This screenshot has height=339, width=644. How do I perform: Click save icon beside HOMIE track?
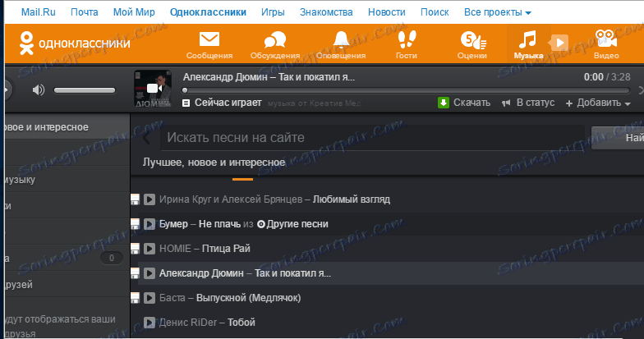135,249
